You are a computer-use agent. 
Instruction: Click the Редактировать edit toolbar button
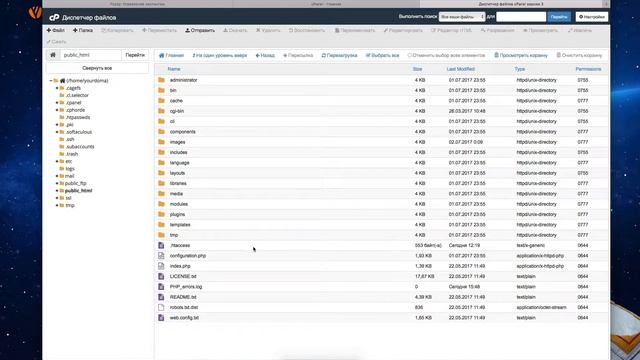[403, 30]
